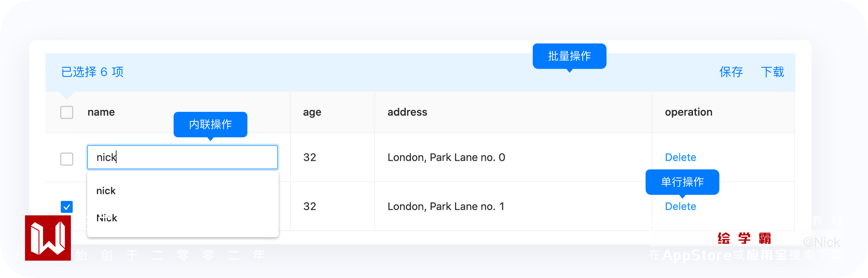Delete the London Park Lane no. 1 row

[x=680, y=206]
